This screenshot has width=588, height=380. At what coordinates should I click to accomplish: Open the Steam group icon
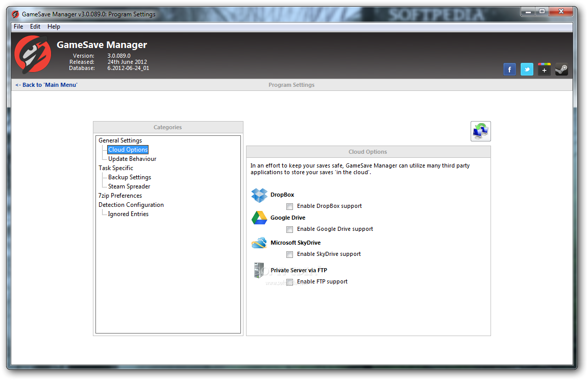coord(561,69)
